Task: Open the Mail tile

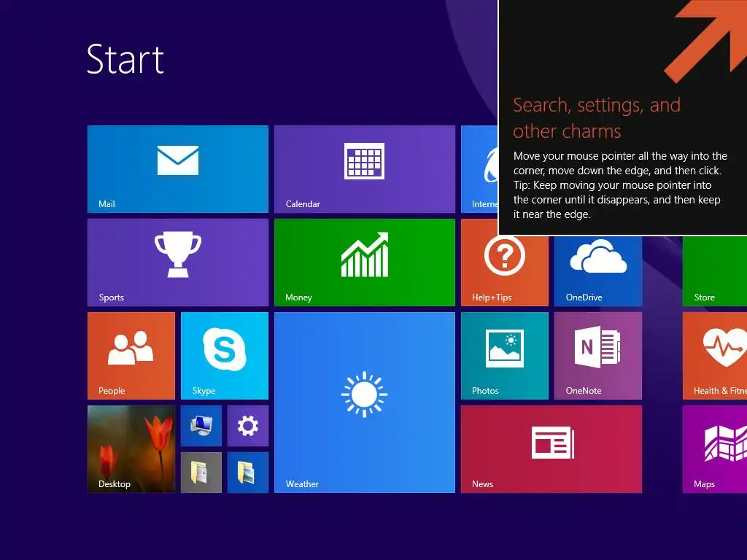Action: (x=178, y=169)
